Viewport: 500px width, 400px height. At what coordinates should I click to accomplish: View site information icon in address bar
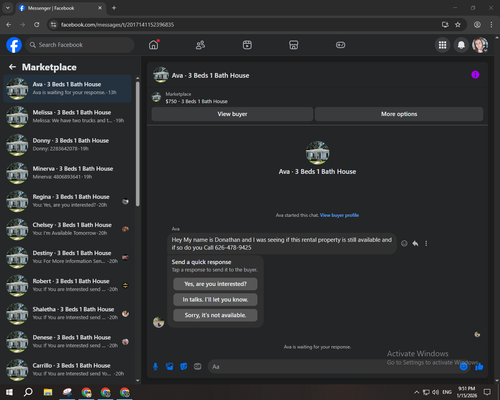pos(53,25)
